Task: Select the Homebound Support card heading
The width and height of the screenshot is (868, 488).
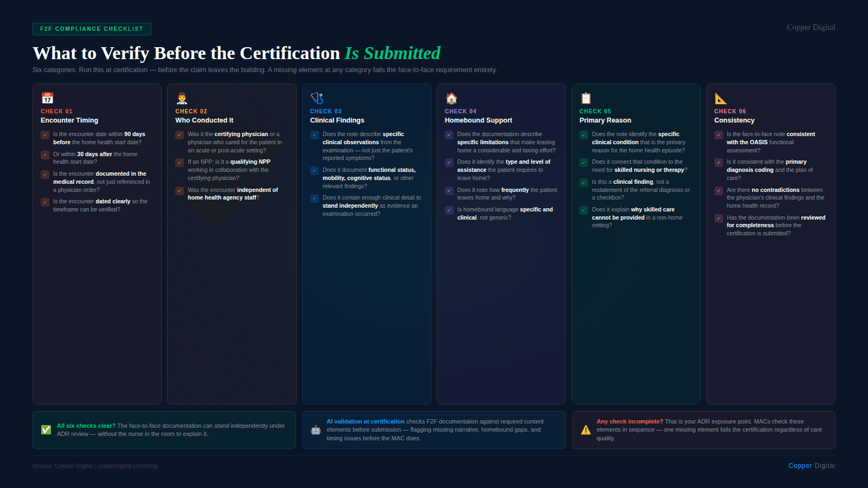Action: [x=478, y=120]
